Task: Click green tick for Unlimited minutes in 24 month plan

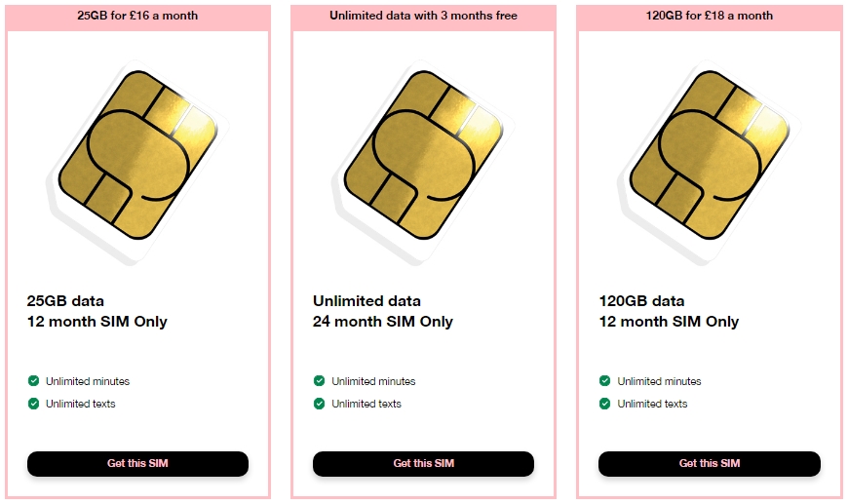Action: (319, 381)
